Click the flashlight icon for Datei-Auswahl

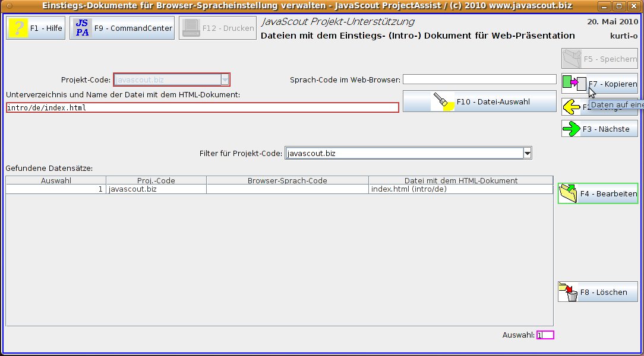coord(443,101)
